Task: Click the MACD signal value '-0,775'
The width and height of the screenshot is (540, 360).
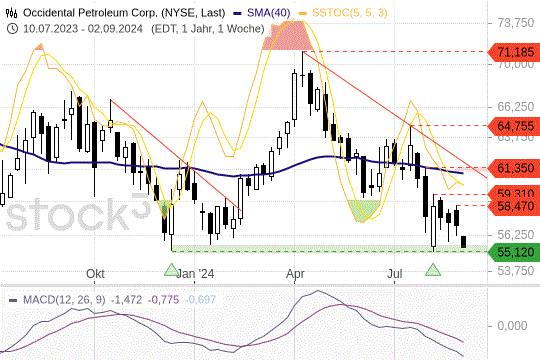Action: [x=163, y=300]
